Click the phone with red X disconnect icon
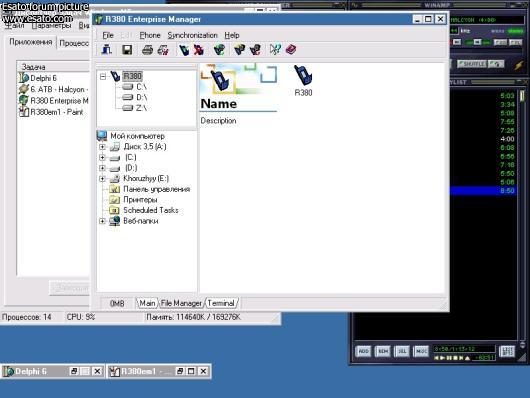Screen dimensions: 530x398 point(199,50)
